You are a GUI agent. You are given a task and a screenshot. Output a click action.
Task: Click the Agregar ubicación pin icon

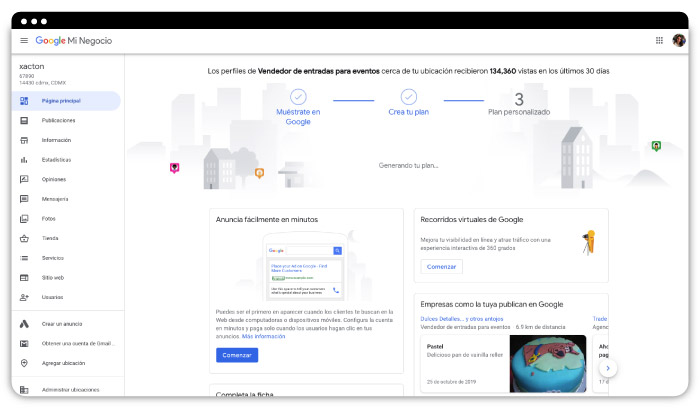click(x=24, y=363)
